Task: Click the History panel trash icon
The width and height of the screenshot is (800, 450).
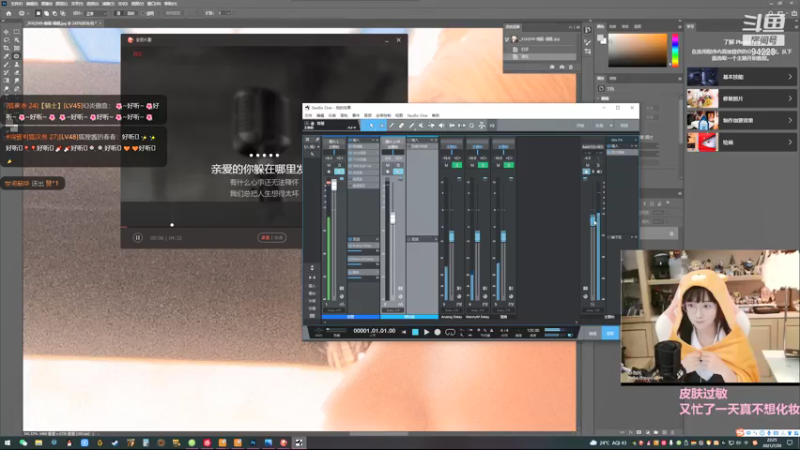Action: pos(571,67)
